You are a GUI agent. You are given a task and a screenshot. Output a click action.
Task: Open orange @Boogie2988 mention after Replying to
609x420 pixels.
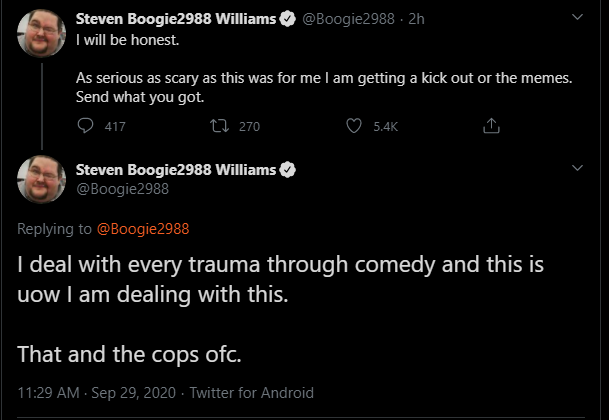pyautogui.click(x=143, y=229)
